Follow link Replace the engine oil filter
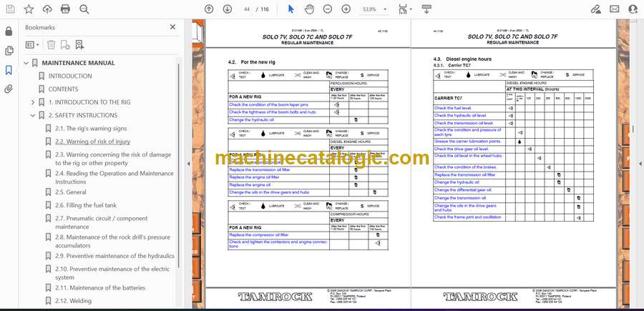Image resolution: width=644 pixels, height=311 pixels. (x=254, y=177)
